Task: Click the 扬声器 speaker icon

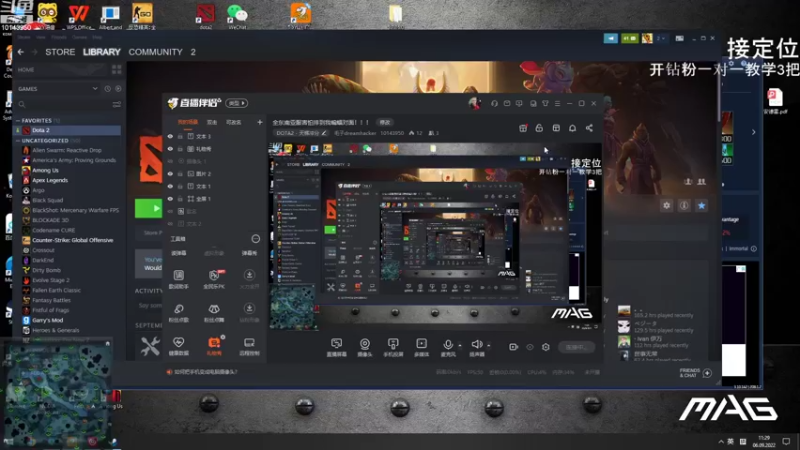Action: click(x=477, y=345)
